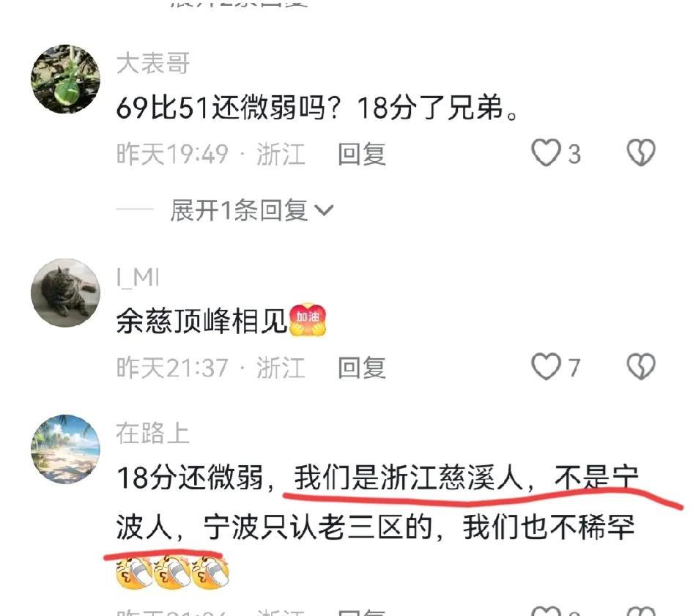Screen dimensions: 693x616
Task: Like 大表哥's comment with heart icon
Action: point(546,153)
